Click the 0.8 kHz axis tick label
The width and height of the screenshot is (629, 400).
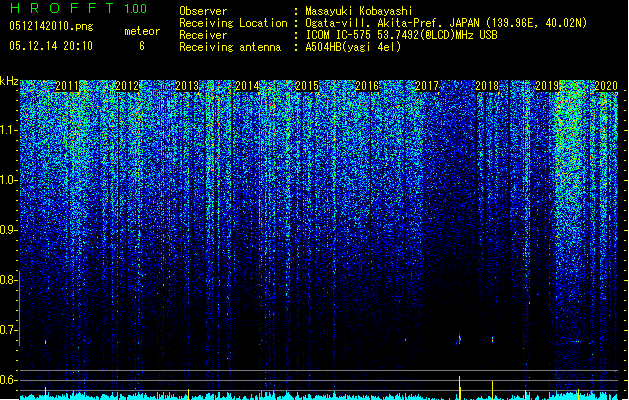[x=8, y=280]
